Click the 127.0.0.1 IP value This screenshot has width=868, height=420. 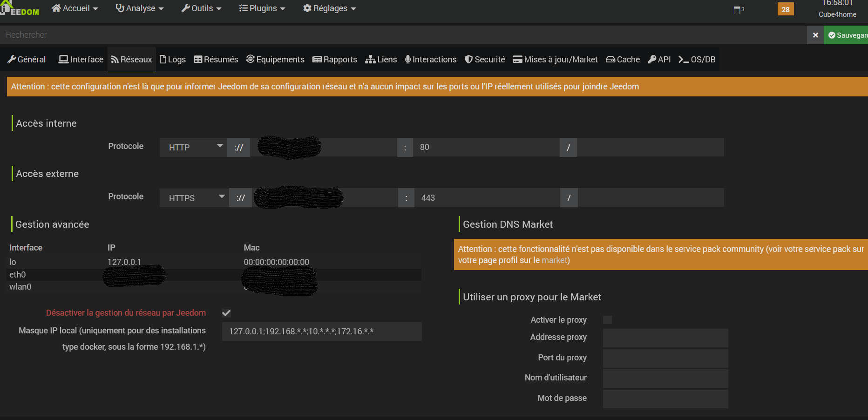[124, 262]
